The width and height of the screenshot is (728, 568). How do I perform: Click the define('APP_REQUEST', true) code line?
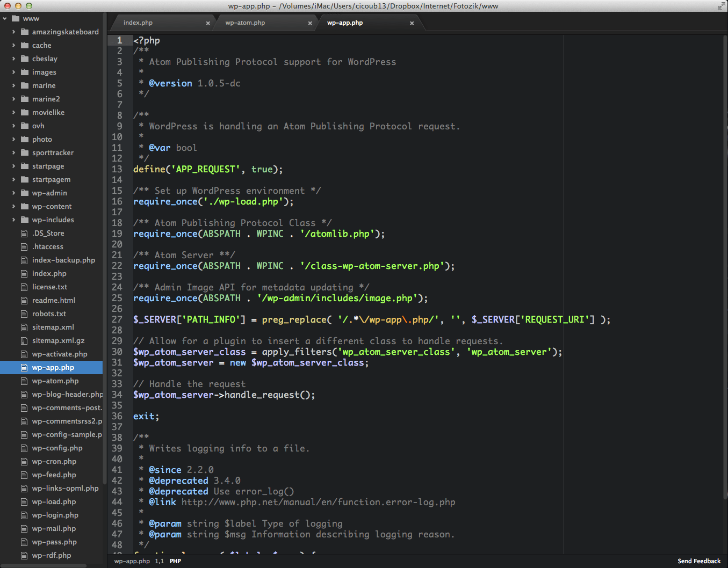(x=208, y=169)
